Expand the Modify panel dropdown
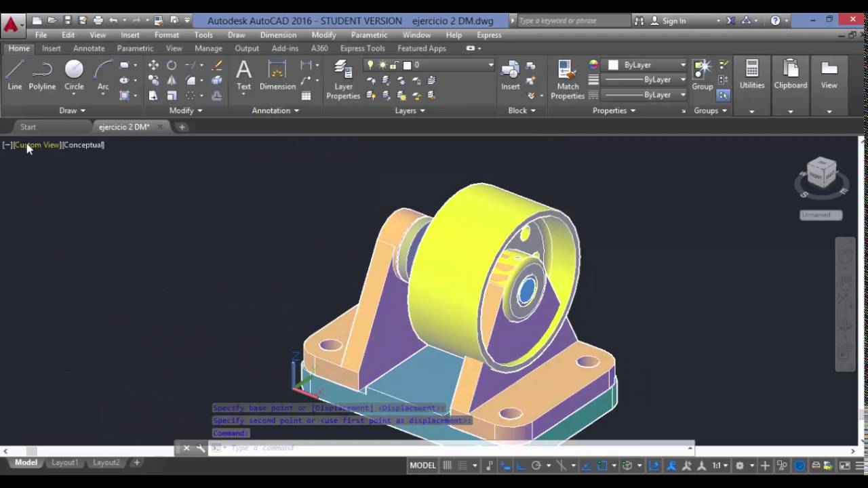 186,110
